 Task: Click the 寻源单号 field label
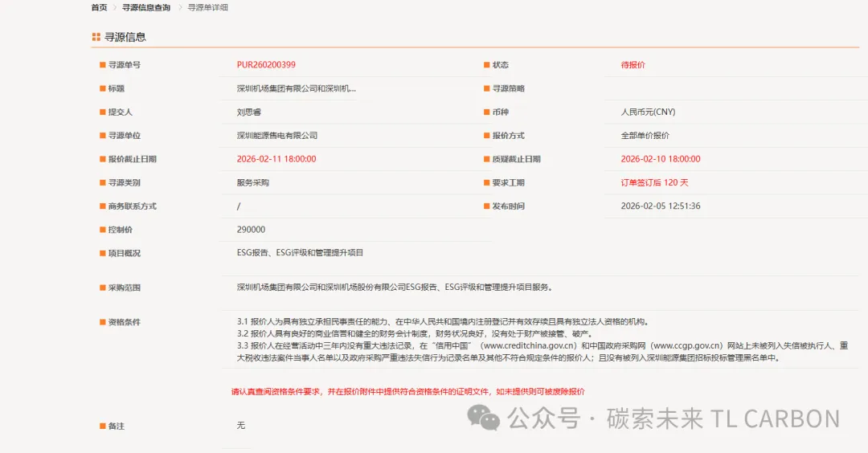coord(124,65)
